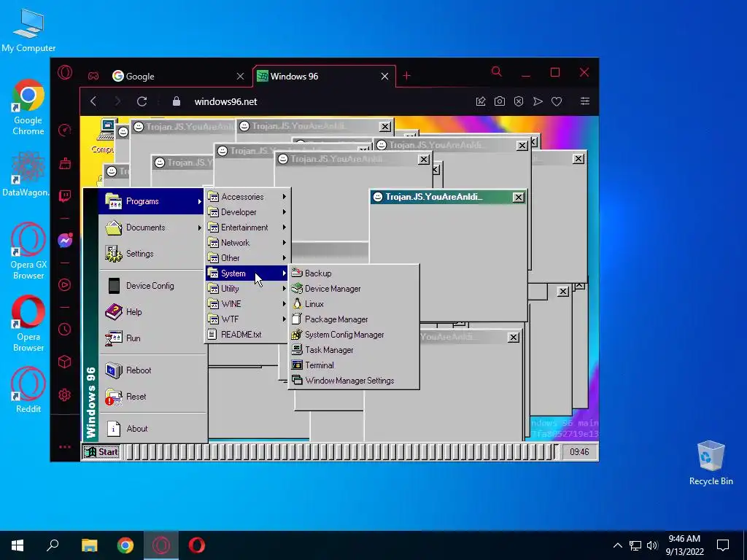Screen dimensions: 747x560
Task: Select Reboot in Start menu
Action: point(152,370)
